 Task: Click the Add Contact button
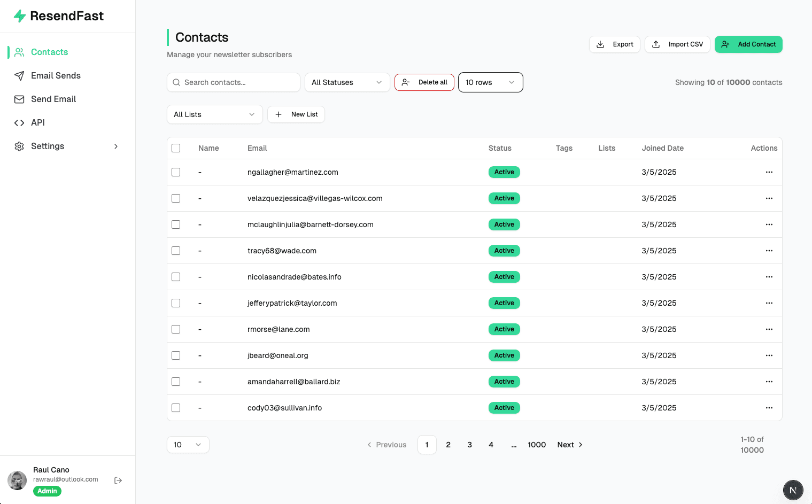click(748, 44)
